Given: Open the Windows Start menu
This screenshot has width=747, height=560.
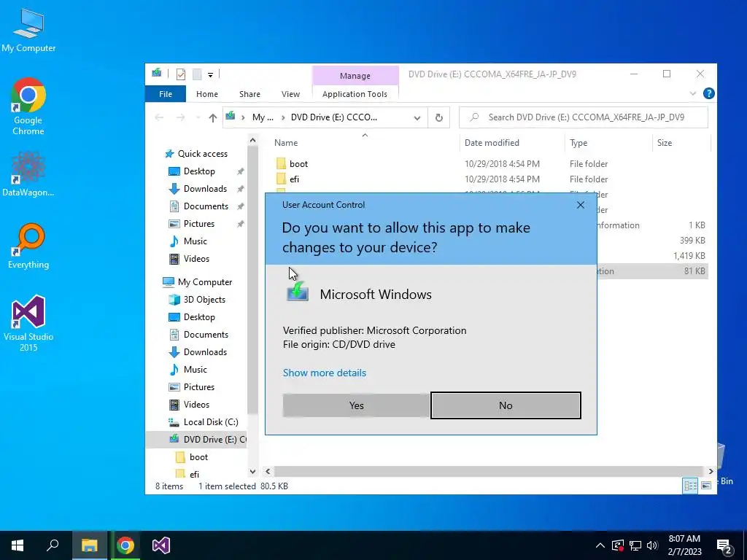Looking at the screenshot, I should [18, 545].
